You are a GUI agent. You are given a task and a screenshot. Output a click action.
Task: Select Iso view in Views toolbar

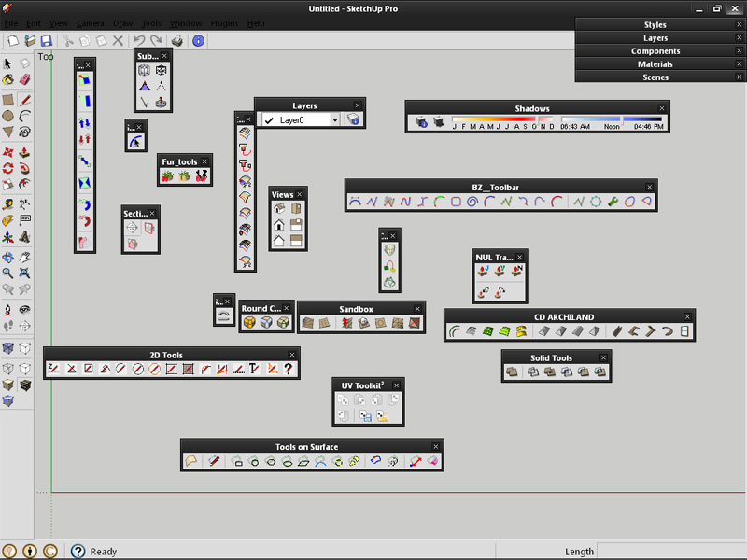tap(279, 208)
